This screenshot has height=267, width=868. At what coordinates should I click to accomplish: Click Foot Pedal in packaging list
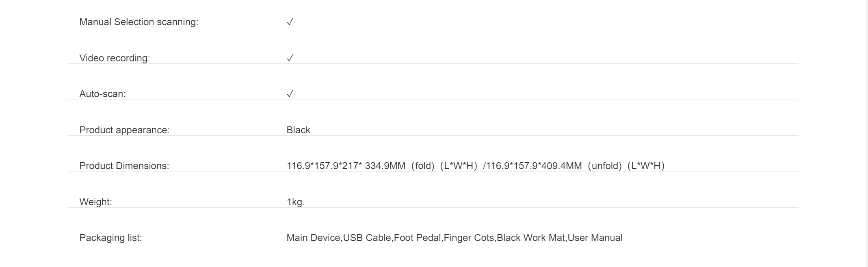pyautogui.click(x=418, y=238)
